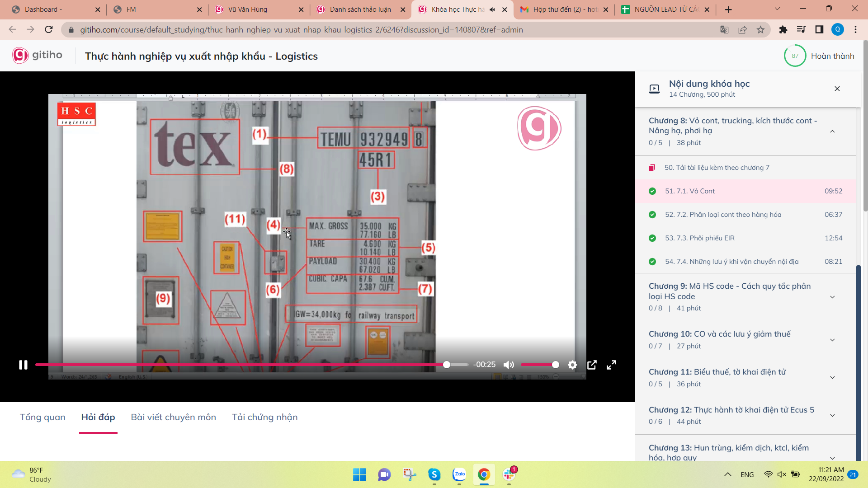This screenshot has height=488, width=868.
Task: Open video player settings gear
Action: coord(572,365)
